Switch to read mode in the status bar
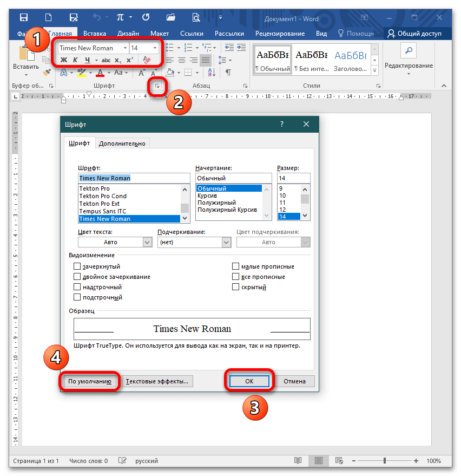This screenshot has width=461, height=476. point(298,461)
